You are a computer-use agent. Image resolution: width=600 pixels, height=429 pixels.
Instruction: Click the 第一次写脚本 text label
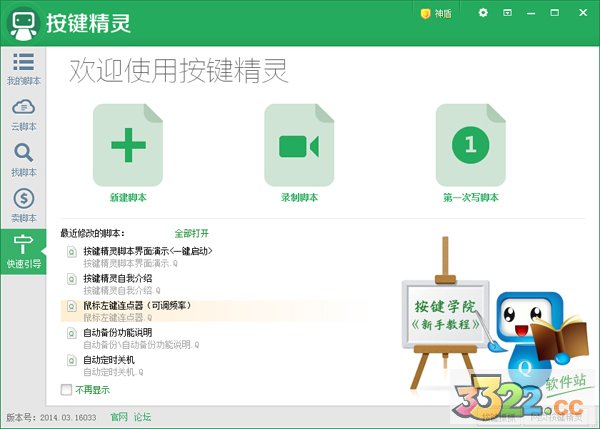[x=471, y=197]
